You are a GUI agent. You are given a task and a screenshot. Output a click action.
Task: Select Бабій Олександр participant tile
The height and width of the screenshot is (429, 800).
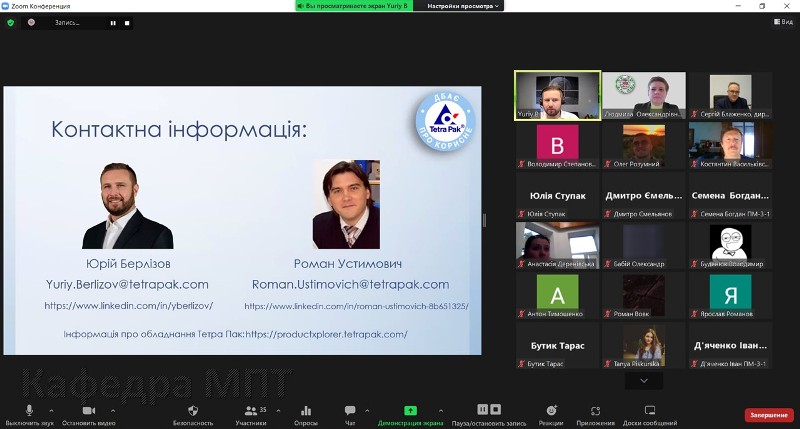644,245
